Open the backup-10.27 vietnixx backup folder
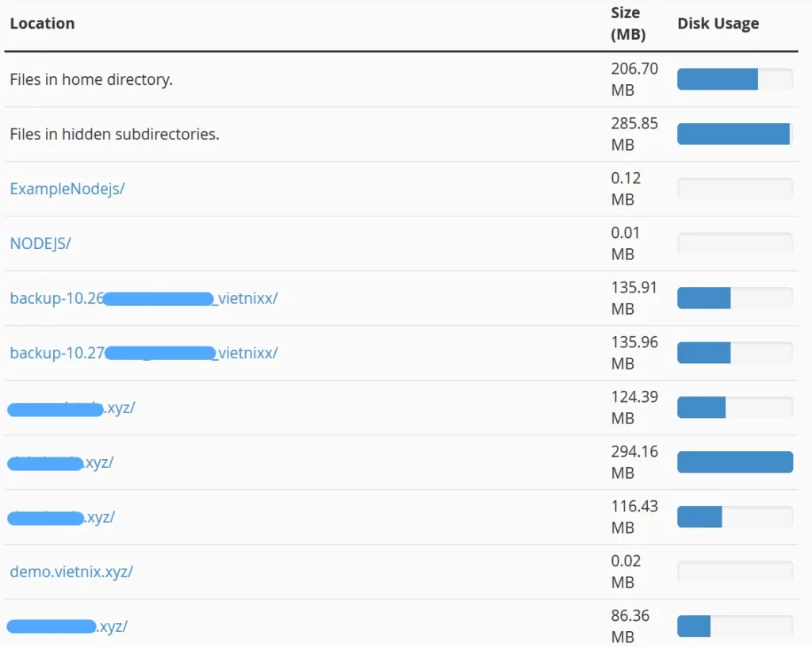The image size is (812, 647). pyautogui.click(x=143, y=353)
